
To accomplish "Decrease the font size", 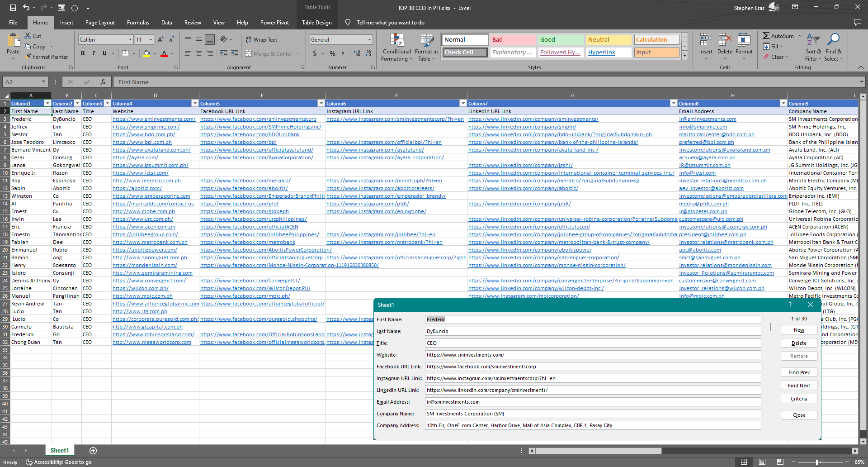I will [x=171, y=40].
